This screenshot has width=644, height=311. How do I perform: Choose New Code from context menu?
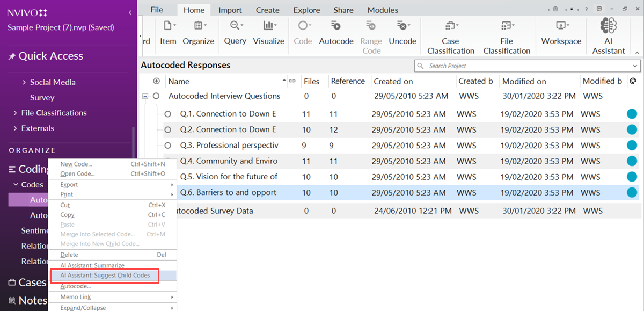(x=112, y=164)
